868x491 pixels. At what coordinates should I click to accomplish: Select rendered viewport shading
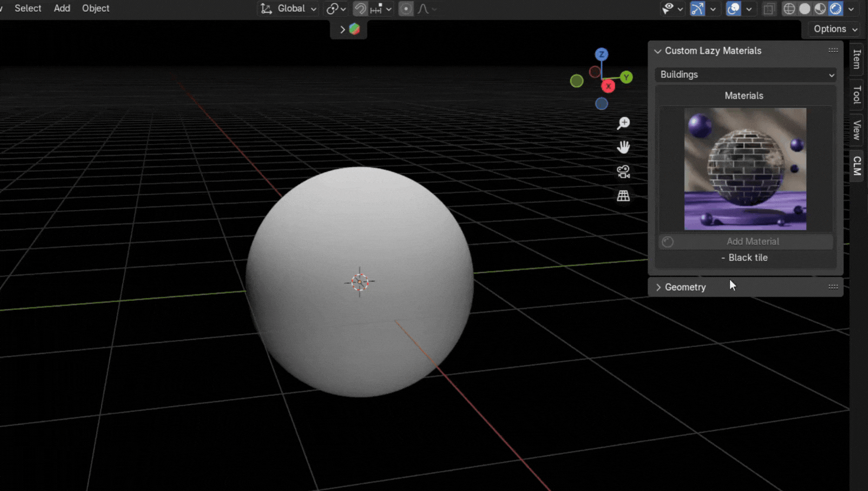pos(836,9)
